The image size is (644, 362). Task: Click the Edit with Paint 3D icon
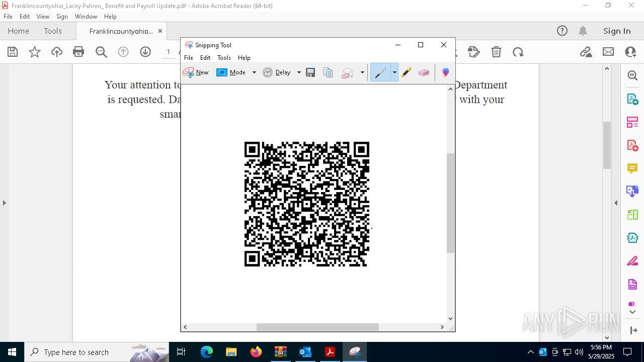pos(445,72)
